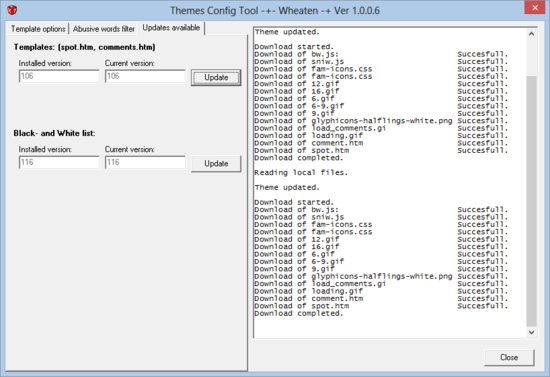Click the 'Black- and White list:' heading

[54, 133]
